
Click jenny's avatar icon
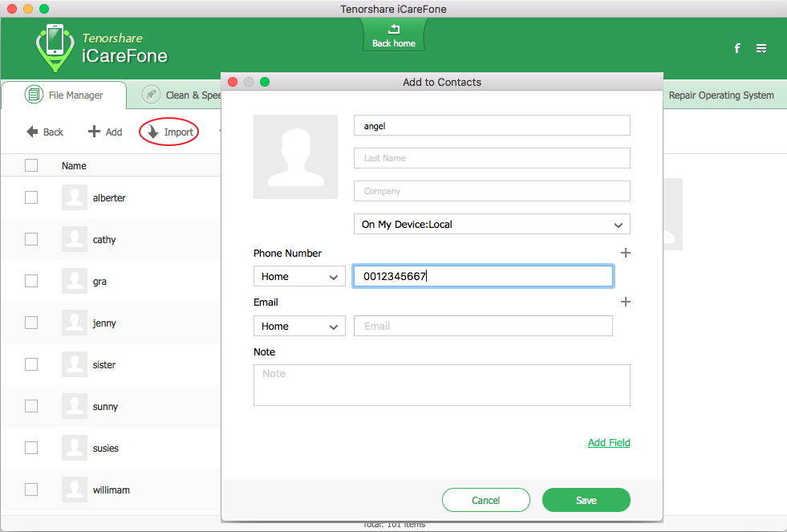(75, 323)
